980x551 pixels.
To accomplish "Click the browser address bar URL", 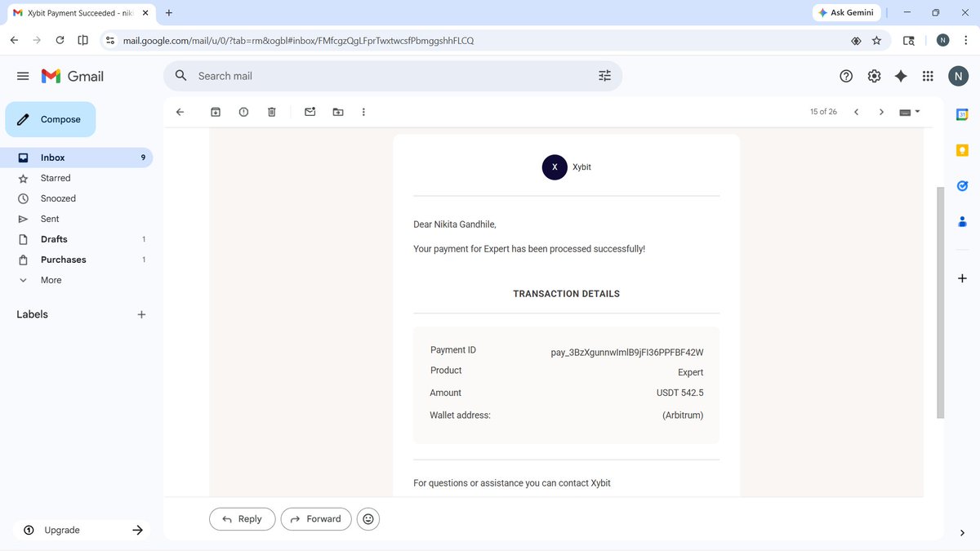I will (x=298, y=40).
